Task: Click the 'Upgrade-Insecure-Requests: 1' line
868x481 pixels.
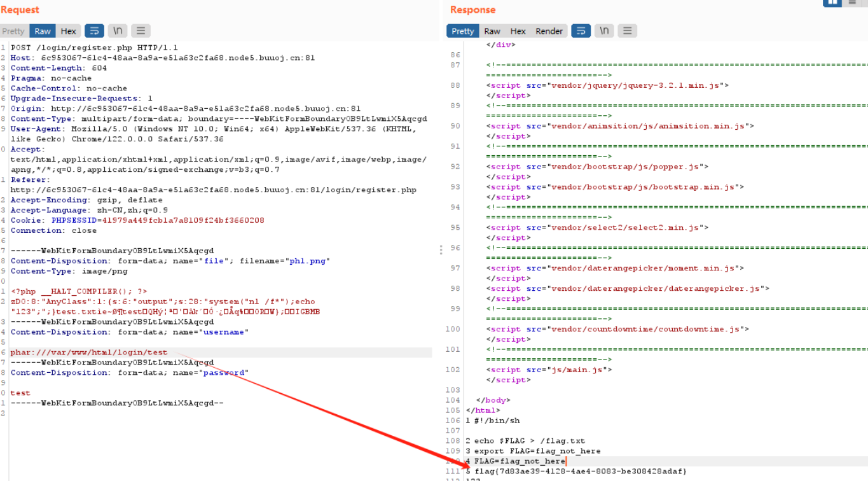Action: point(81,99)
